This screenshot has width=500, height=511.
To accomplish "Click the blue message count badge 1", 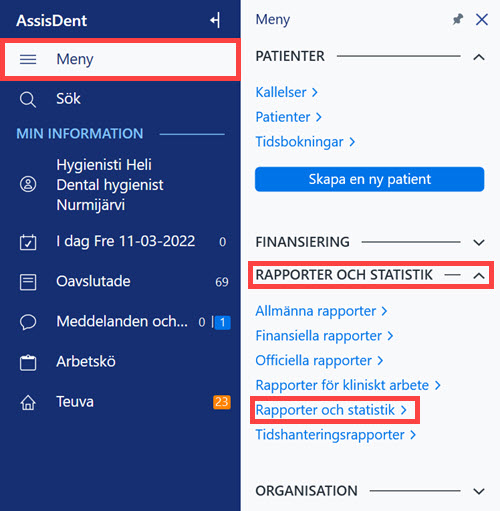I will pyautogui.click(x=223, y=322).
